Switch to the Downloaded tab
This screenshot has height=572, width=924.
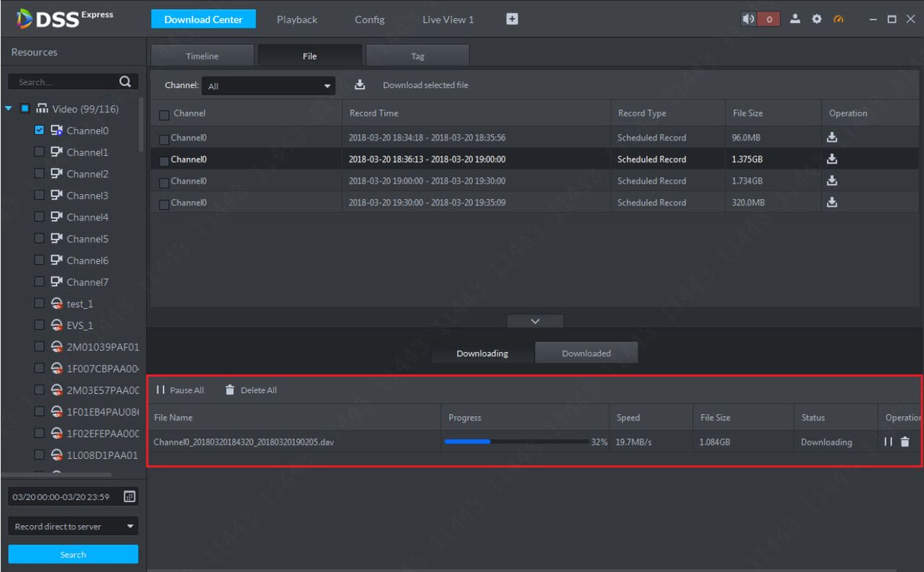[x=586, y=353]
